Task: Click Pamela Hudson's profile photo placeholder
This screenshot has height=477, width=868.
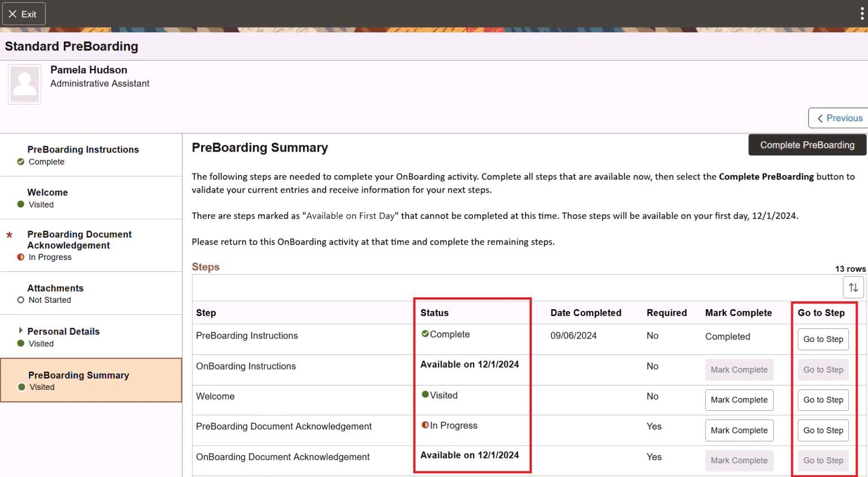Action: (x=24, y=84)
